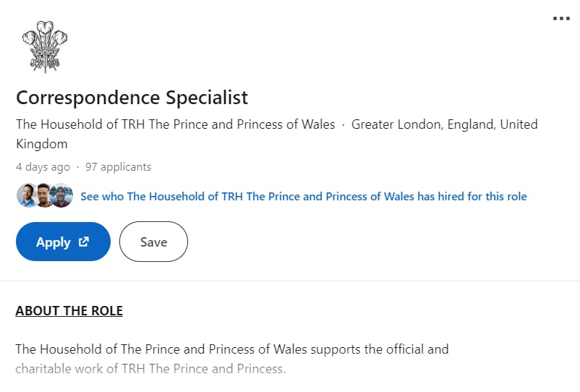Click the Correspondence Specialist job title

(132, 98)
